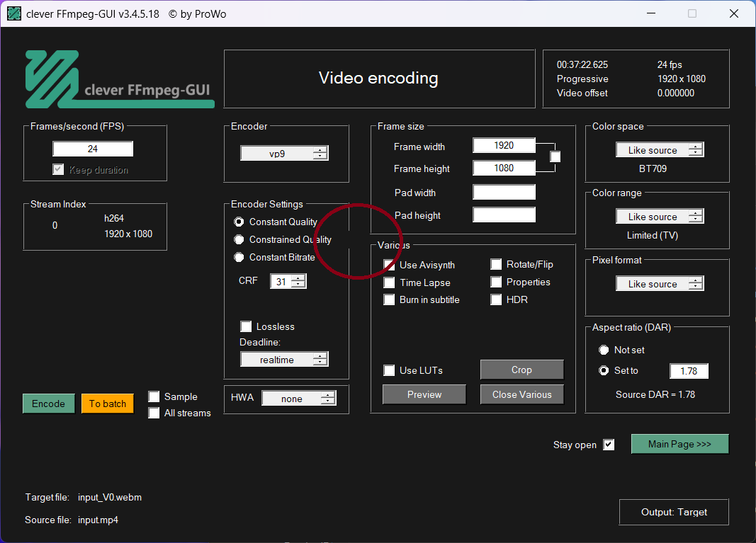Choose the Constant Bitrate option
756x543 pixels.
[239, 257]
